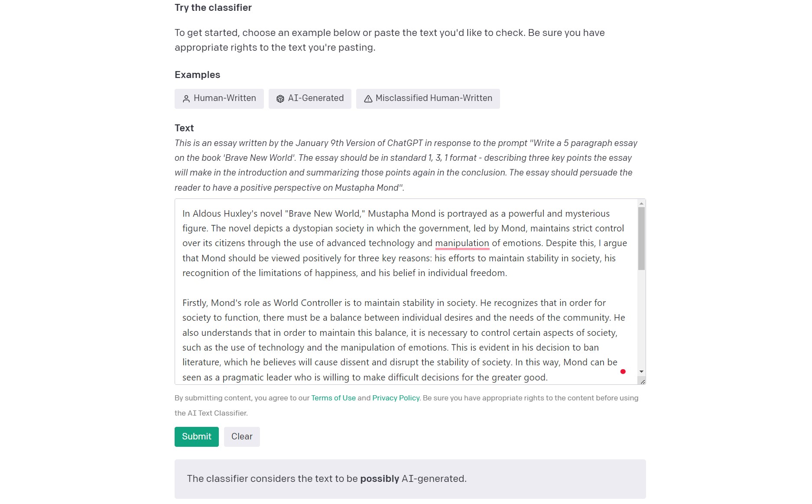Click the person icon on Human-Written example
This screenshot has height=504, width=812.
pyautogui.click(x=186, y=99)
